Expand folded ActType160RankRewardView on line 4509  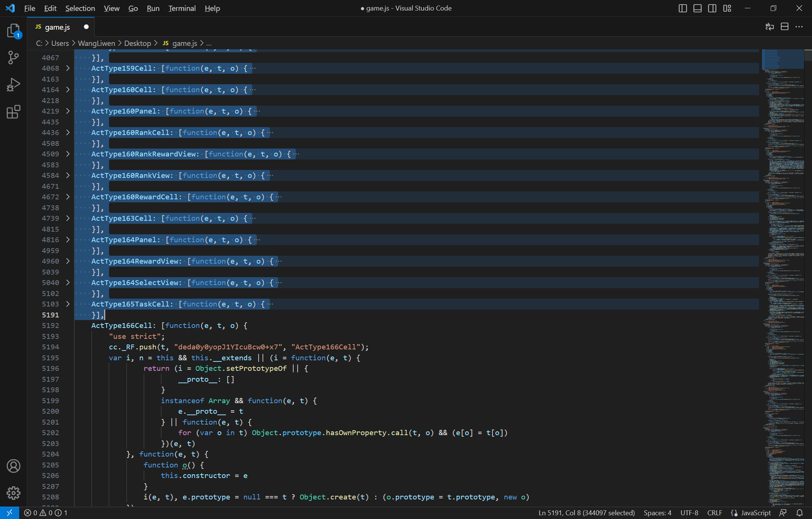coord(68,154)
